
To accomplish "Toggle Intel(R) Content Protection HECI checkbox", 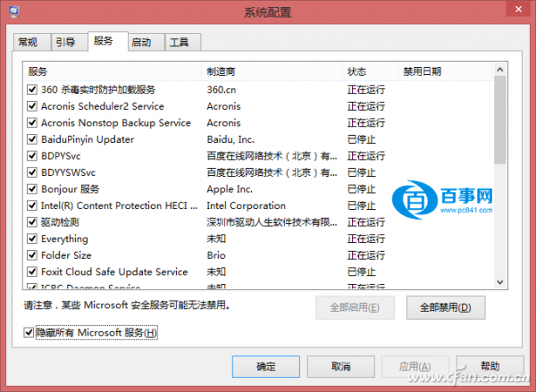I will coord(32,205).
